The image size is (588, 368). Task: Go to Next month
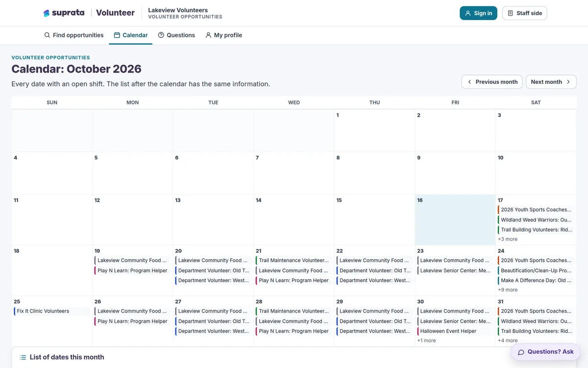(x=551, y=82)
